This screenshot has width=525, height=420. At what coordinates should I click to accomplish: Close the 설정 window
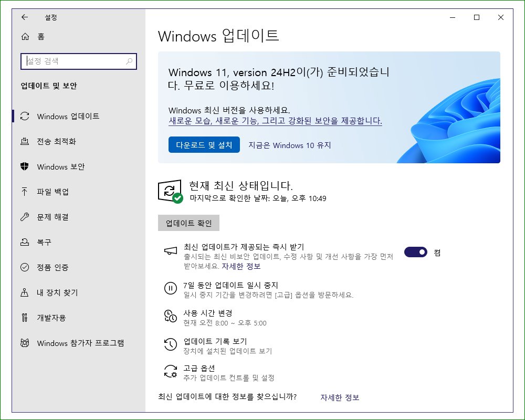pos(501,17)
